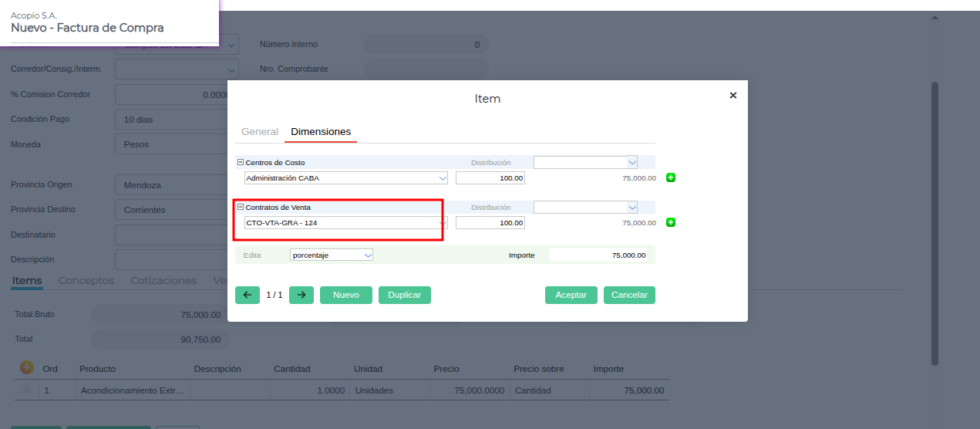Collapse the Centros de Costo section
The width and height of the screenshot is (980, 429).
point(240,163)
